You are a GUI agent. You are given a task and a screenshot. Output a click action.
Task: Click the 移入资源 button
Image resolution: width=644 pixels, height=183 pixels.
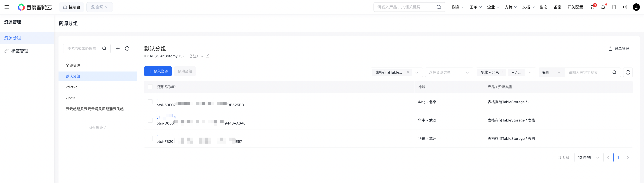(158, 71)
